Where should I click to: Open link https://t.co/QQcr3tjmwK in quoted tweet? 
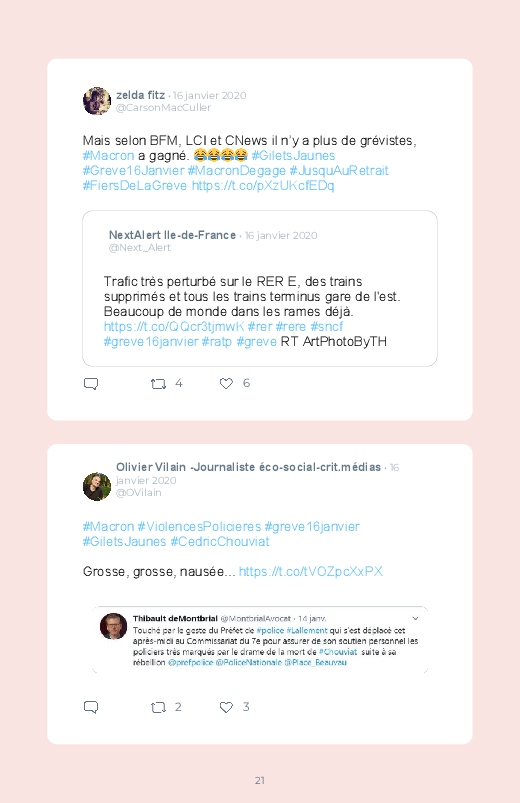(x=174, y=326)
